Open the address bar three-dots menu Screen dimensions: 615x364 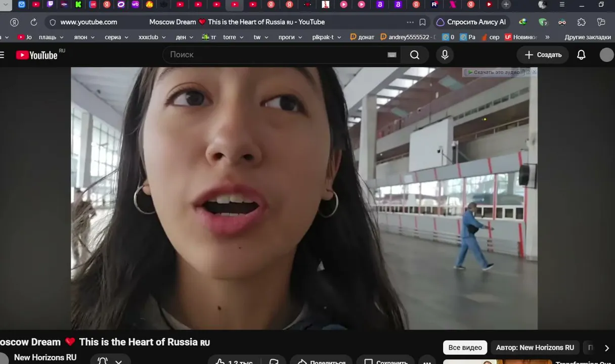coord(410,22)
